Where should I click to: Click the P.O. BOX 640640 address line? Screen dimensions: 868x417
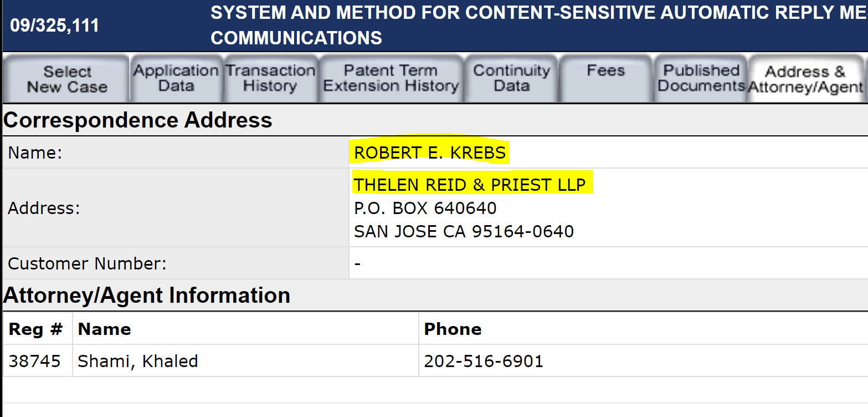click(x=425, y=208)
